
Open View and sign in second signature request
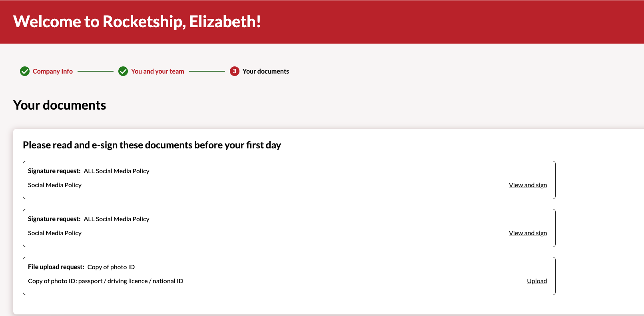coord(528,233)
